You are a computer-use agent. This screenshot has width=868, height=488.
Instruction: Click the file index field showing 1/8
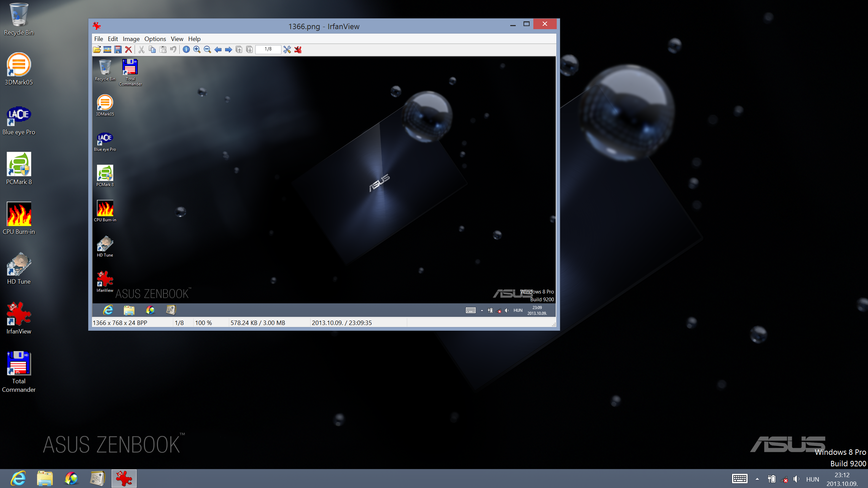[268, 49]
